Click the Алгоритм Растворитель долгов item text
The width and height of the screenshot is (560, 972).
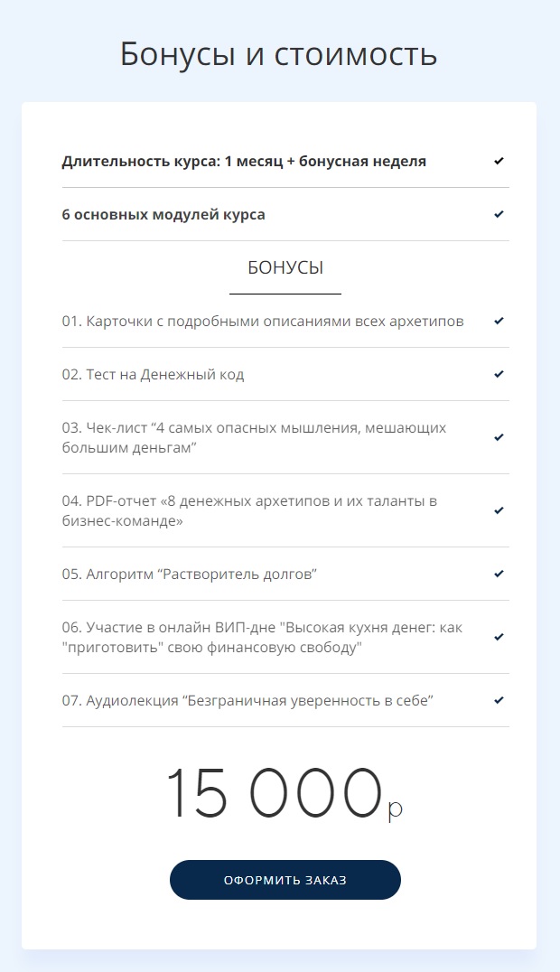click(x=190, y=575)
